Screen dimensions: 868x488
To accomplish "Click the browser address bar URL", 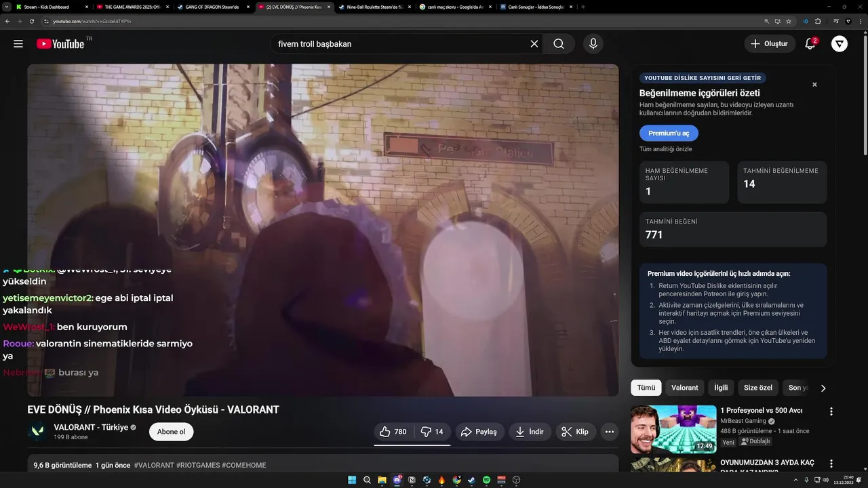I will tap(92, 21).
